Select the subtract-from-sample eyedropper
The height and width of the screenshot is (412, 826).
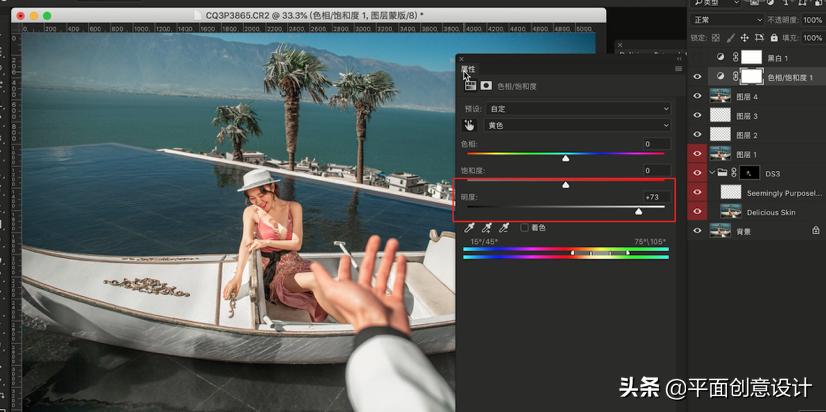pyautogui.click(x=505, y=228)
